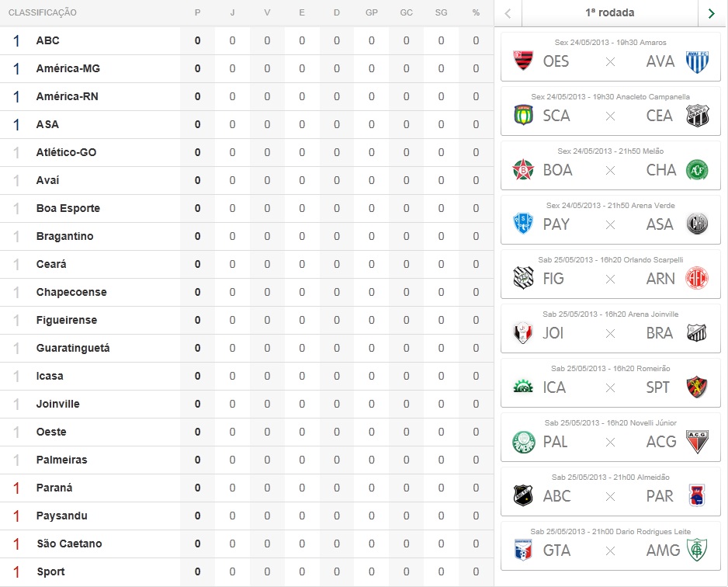Screen dimensions: 728x587
Task: Click the Avaí crest next to AVA
Action: pos(697,61)
